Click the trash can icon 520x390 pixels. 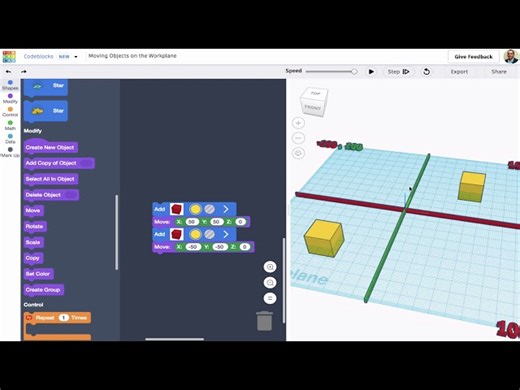pyautogui.click(x=264, y=321)
